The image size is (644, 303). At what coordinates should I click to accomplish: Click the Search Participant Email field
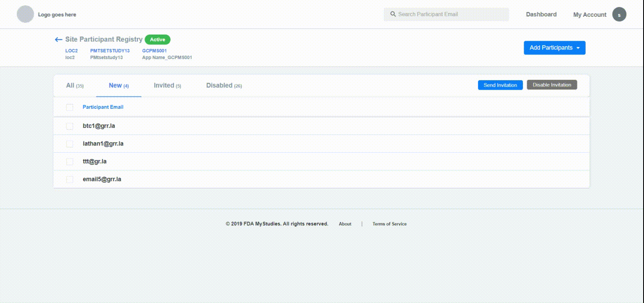coord(446,14)
